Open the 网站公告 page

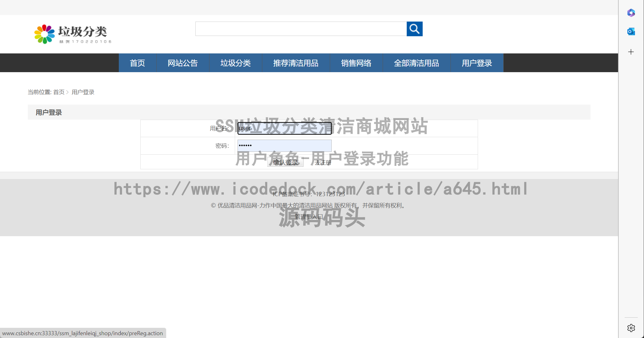pos(183,63)
